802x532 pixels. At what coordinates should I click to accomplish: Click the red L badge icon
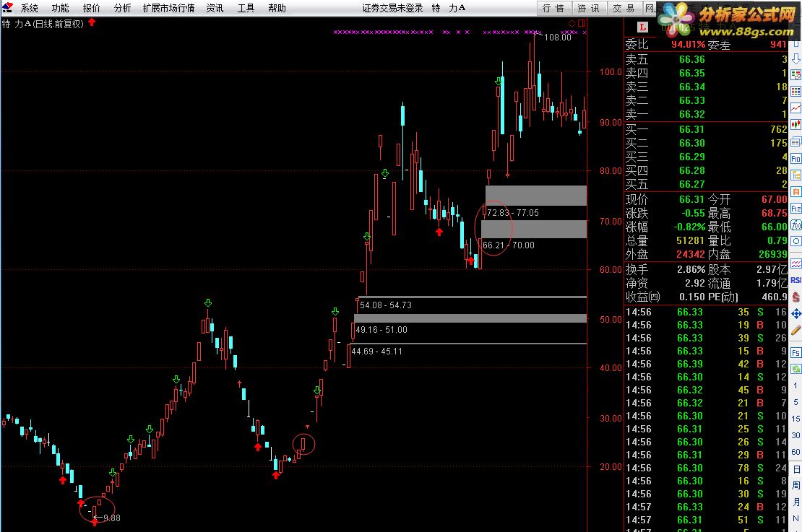pyautogui.click(x=642, y=27)
